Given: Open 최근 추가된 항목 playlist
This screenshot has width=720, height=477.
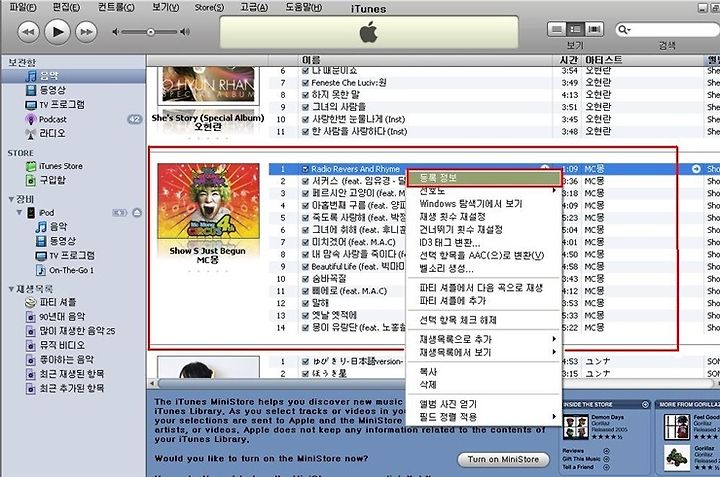Looking at the screenshot, I should [x=73, y=388].
